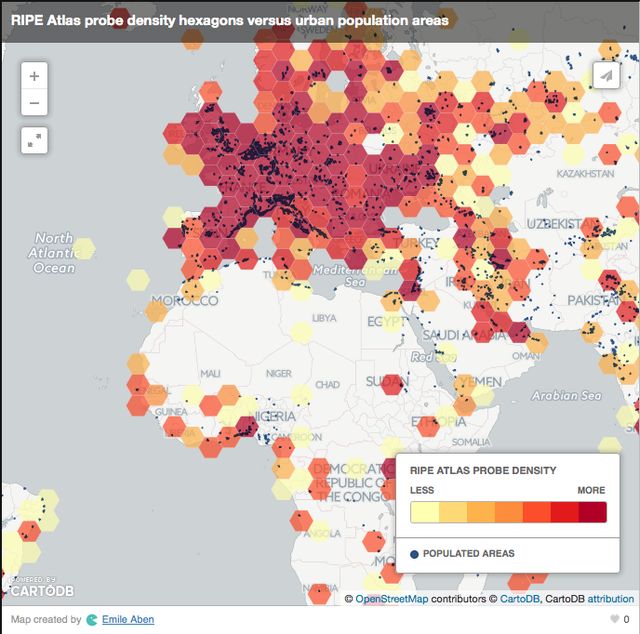Image resolution: width=640 pixels, height=634 pixels.
Task: Click the Arabian Sea label
Action: 566,395
